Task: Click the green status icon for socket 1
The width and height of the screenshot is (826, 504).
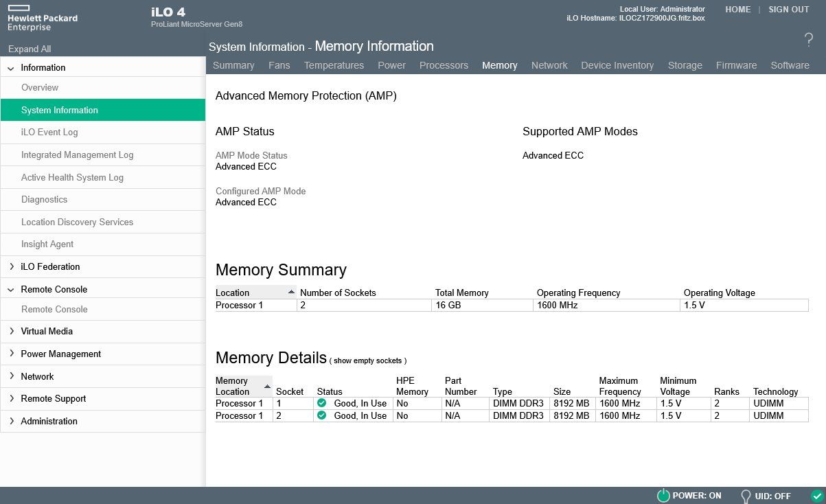Action: [321, 403]
